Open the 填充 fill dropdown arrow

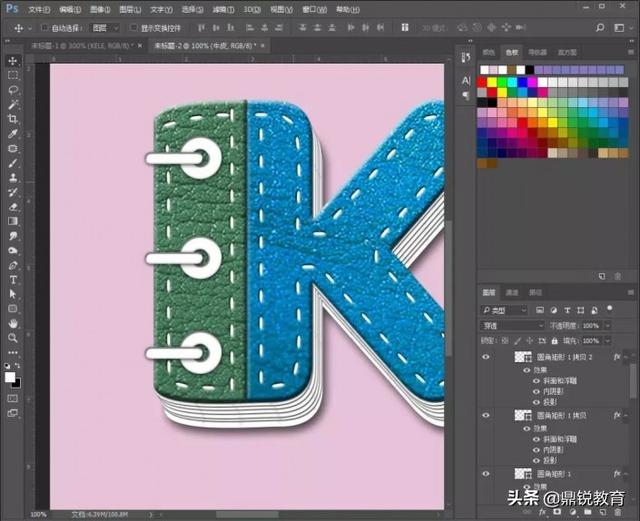tap(608, 341)
